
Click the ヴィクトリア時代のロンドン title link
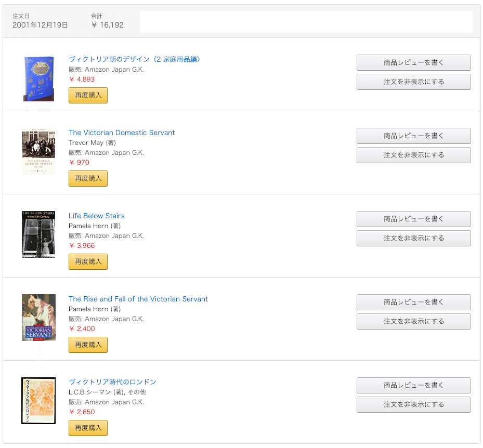112,382
